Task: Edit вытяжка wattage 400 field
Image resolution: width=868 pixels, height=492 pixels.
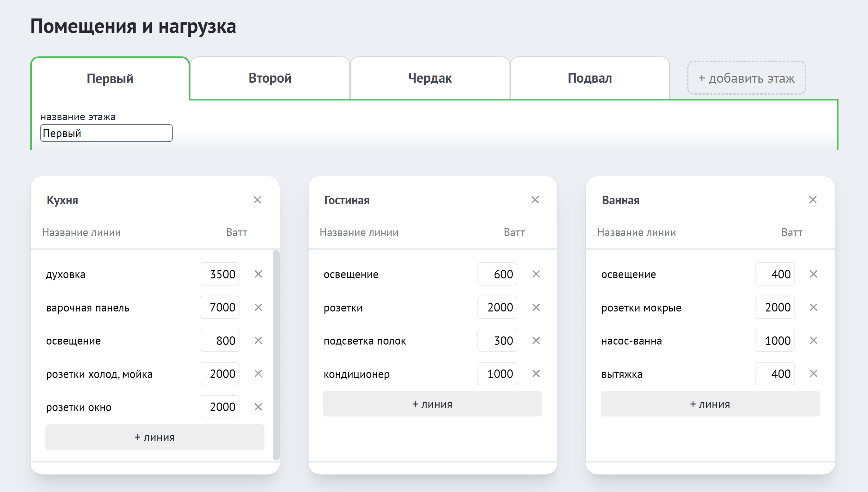Action: coord(775,374)
